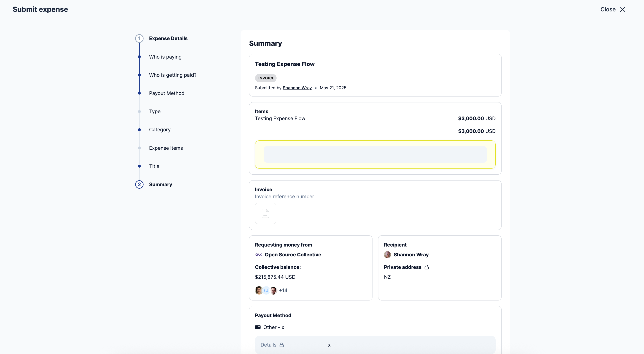Click the lock icon beside Private address
The height and width of the screenshot is (354, 644).
pos(427,267)
